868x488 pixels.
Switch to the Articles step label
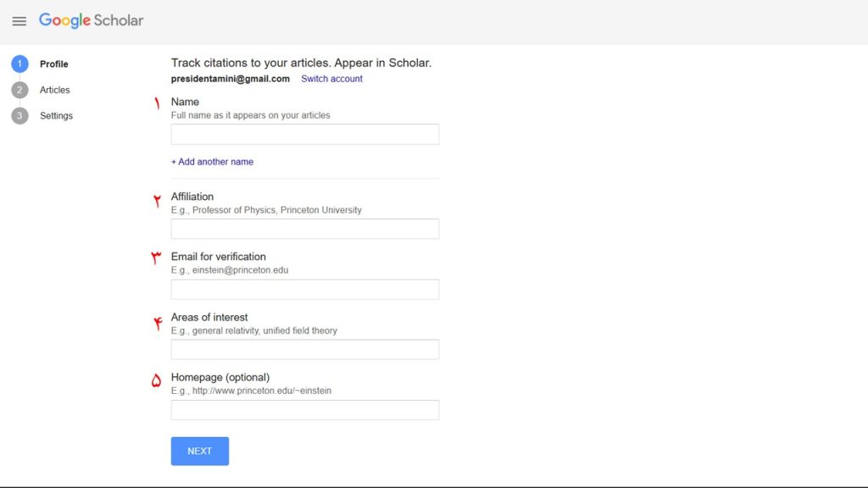coord(55,90)
